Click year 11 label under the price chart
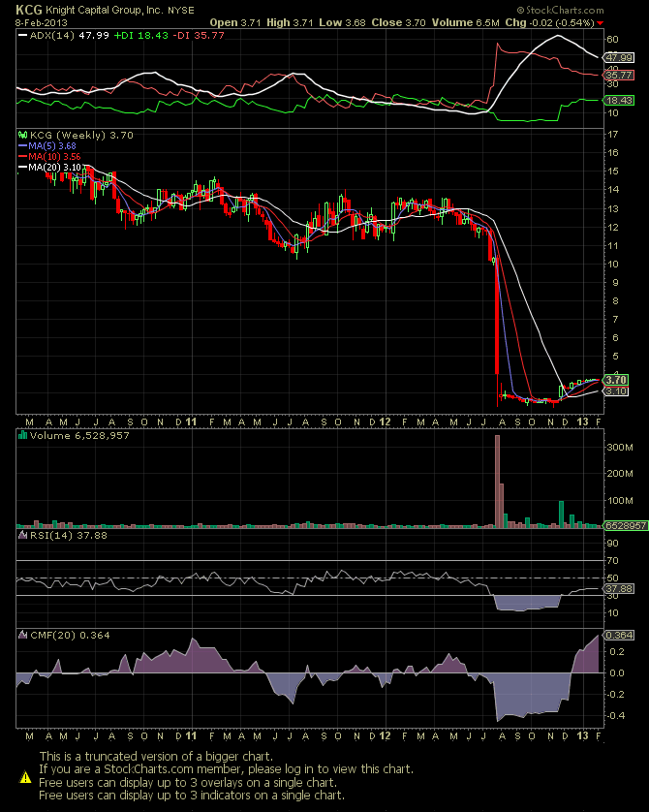The height and width of the screenshot is (812, 649). (191, 422)
